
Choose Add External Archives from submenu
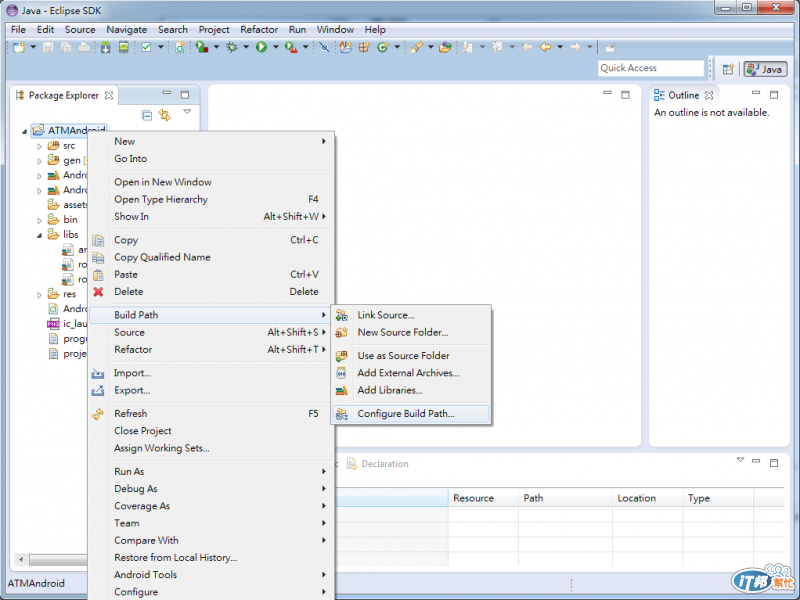[x=411, y=373]
